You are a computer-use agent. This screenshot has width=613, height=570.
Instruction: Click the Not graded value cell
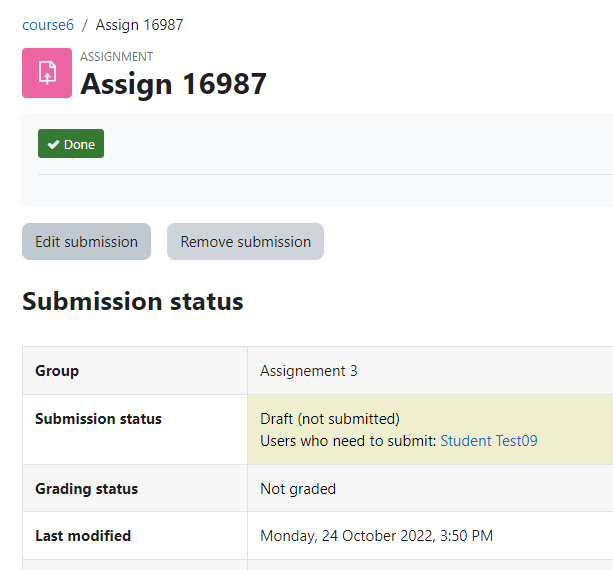tap(430, 488)
